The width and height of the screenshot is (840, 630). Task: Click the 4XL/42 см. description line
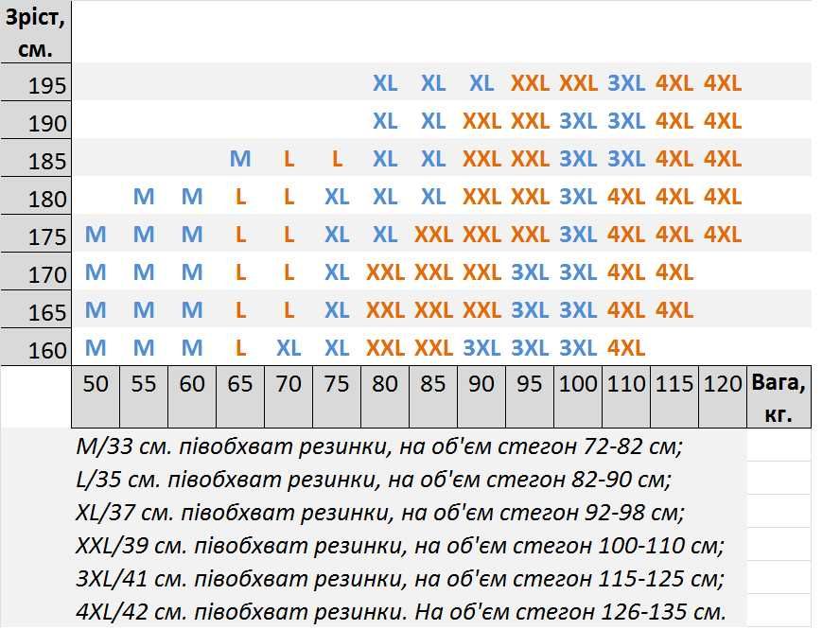pyautogui.click(x=401, y=611)
